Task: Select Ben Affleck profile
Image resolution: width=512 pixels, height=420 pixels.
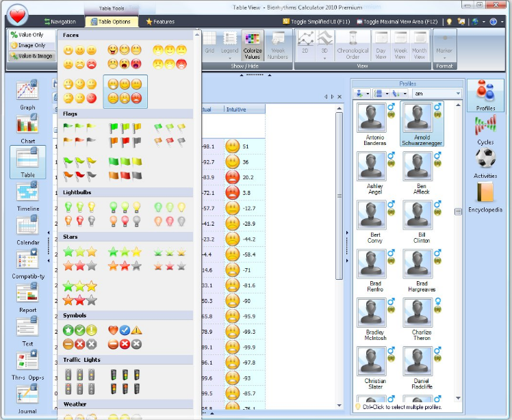Action: click(422, 173)
